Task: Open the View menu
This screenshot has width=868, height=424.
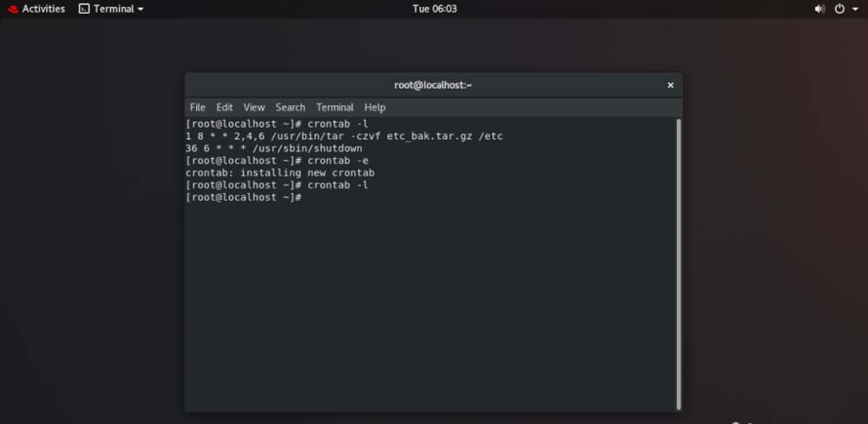Action: [x=254, y=107]
